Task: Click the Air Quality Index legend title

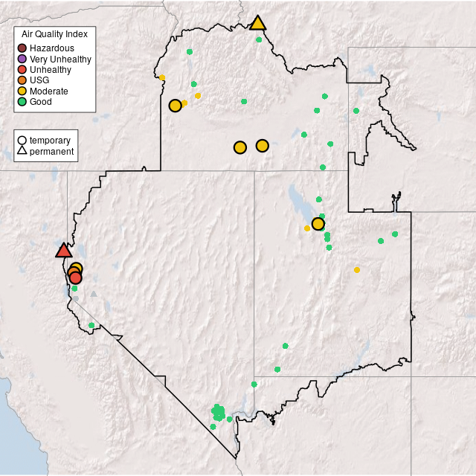Action: pyautogui.click(x=55, y=34)
